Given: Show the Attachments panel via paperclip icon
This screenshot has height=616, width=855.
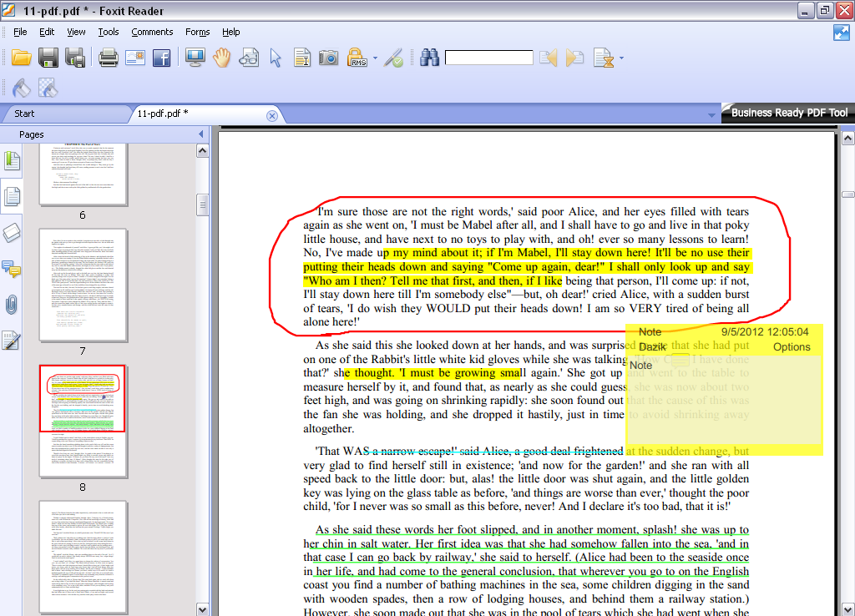Looking at the screenshot, I should tap(12, 303).
